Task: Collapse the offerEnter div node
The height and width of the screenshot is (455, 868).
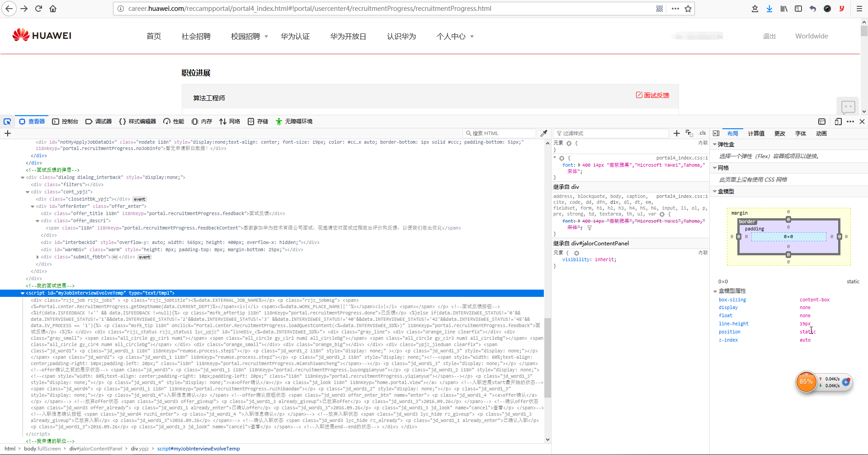Action: point(33,206)
